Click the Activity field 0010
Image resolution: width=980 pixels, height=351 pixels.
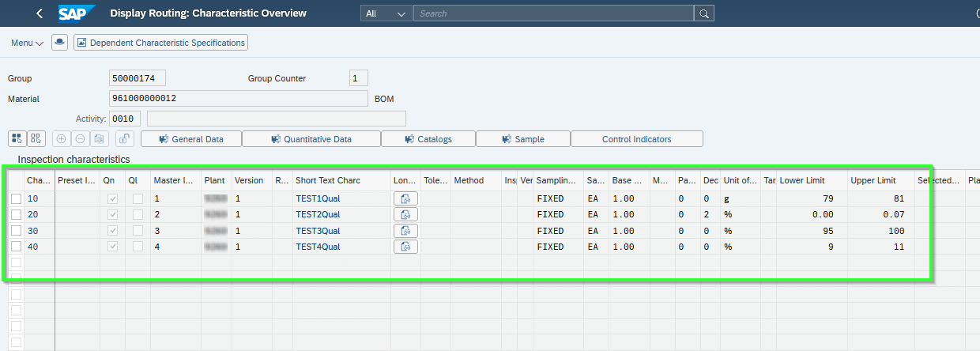[x=125, y=119]
